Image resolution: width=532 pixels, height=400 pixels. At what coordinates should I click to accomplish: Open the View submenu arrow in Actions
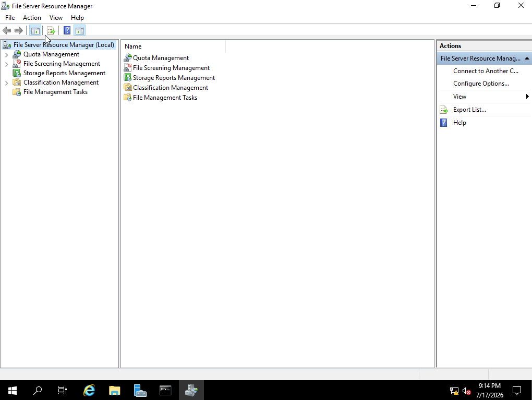click(527, 97)
